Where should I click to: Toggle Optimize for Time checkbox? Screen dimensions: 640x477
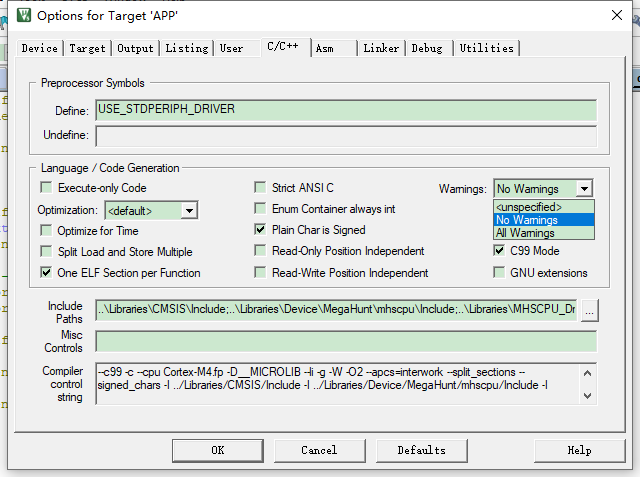click(x=46, y=231)
